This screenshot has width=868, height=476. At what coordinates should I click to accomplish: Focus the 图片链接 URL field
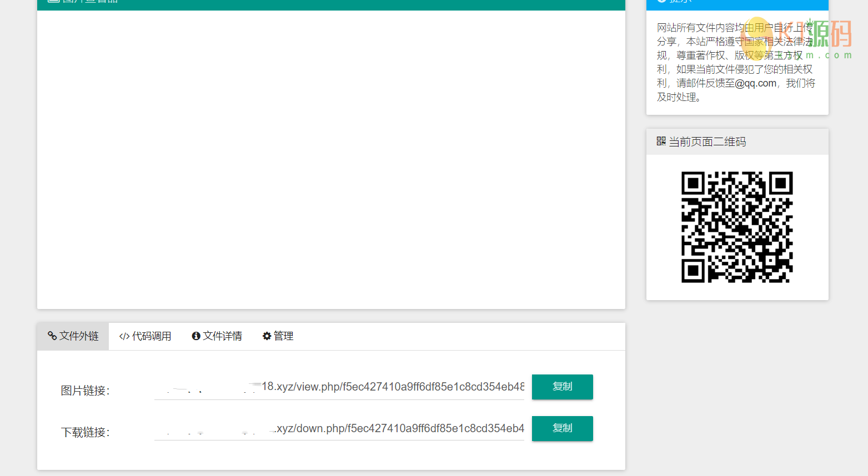click(x=339, y=387)
